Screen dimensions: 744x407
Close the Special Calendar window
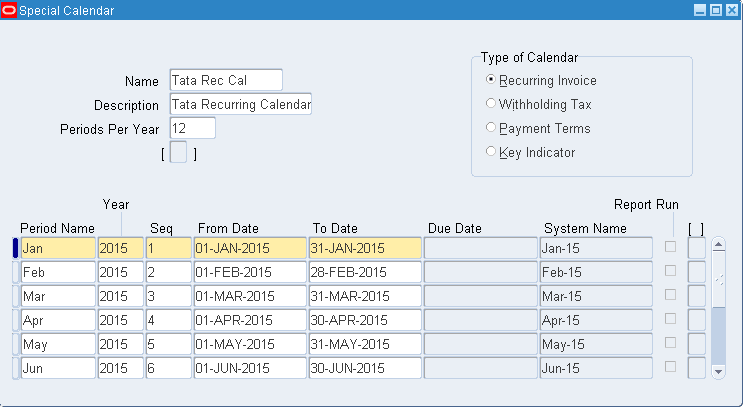coord(731,10)
